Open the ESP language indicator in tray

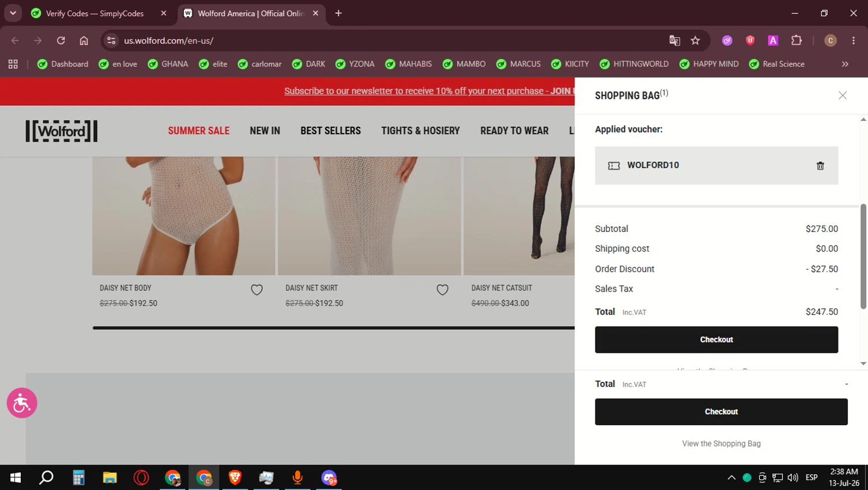[812, 478]
